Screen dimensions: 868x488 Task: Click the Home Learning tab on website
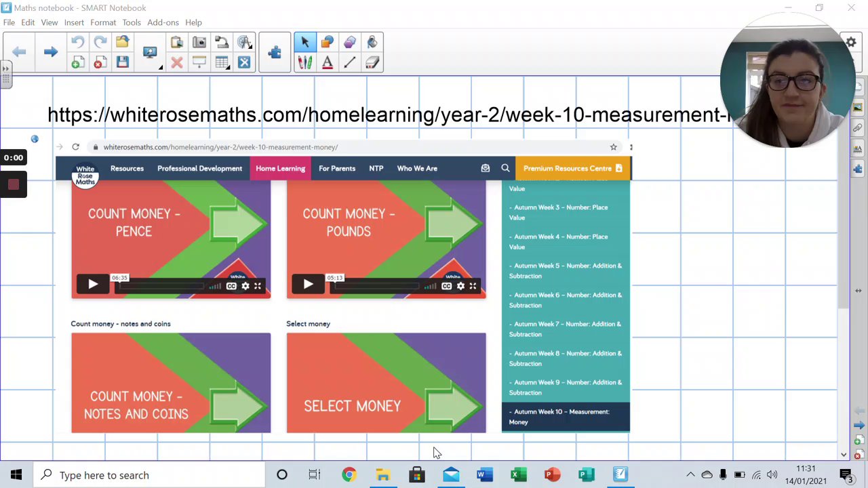(x=281, y=168)
